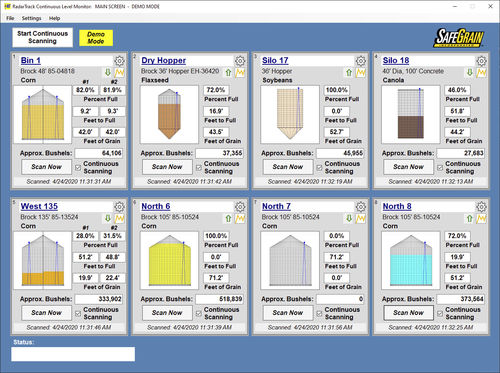Open settings gear for North 7
Screen dimensions: 500x373
coord(360,207)
